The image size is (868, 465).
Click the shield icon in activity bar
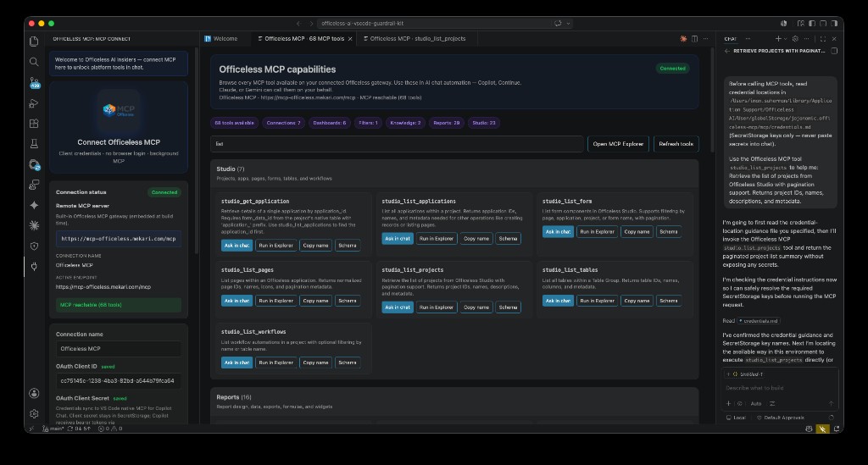click(34, 246)
